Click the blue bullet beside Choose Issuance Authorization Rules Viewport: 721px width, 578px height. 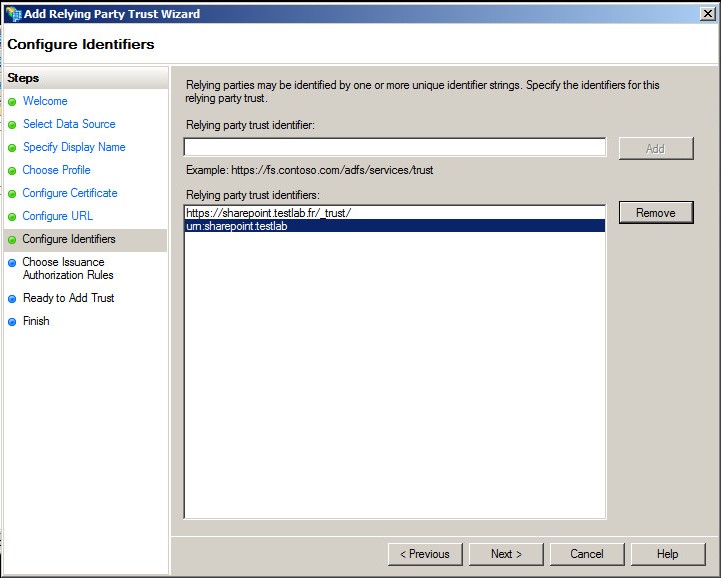click(12, 263)
